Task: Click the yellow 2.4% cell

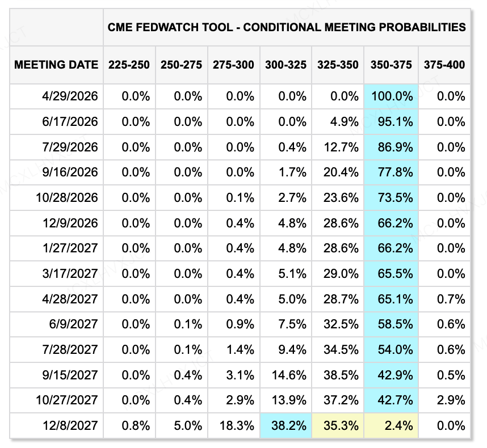Action: [392, 425]
